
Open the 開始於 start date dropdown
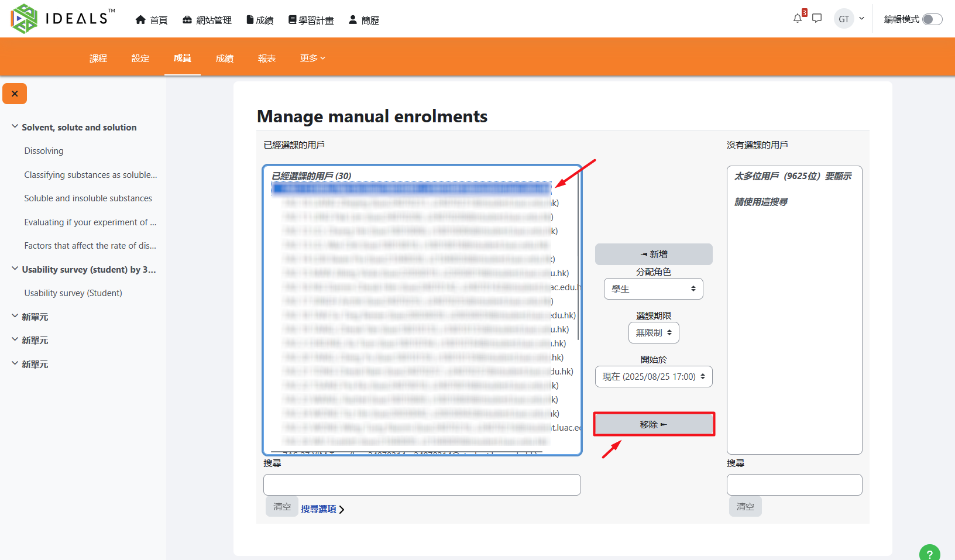click(x=653, y=377)
